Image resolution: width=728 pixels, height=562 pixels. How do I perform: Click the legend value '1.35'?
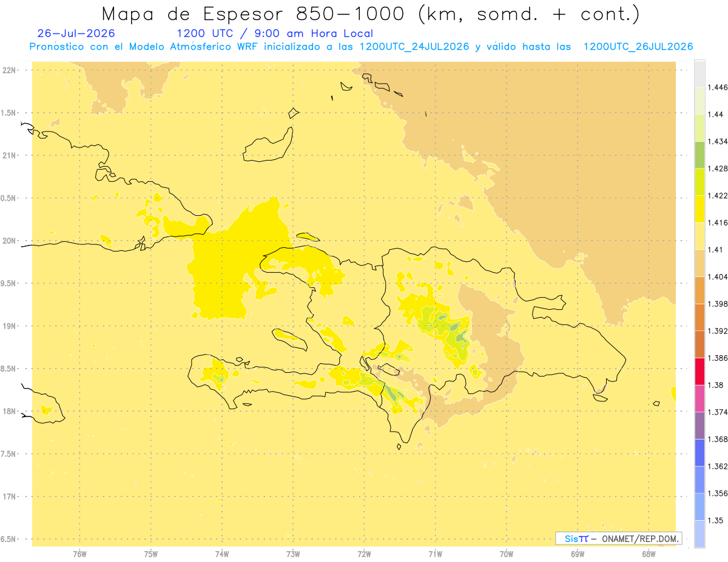716,521
